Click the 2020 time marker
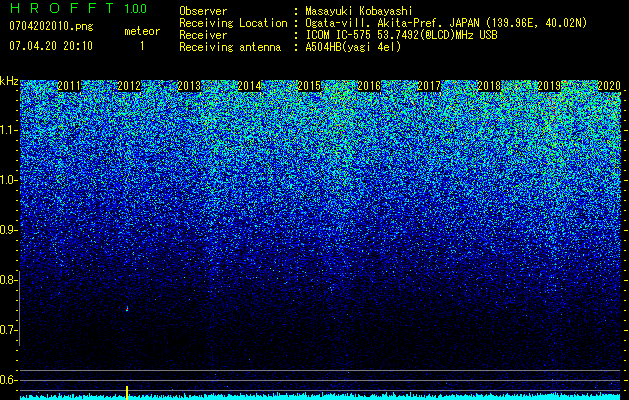Image resolution: width=629 pixels, height=400 pixels. click(x=609, y=86)
